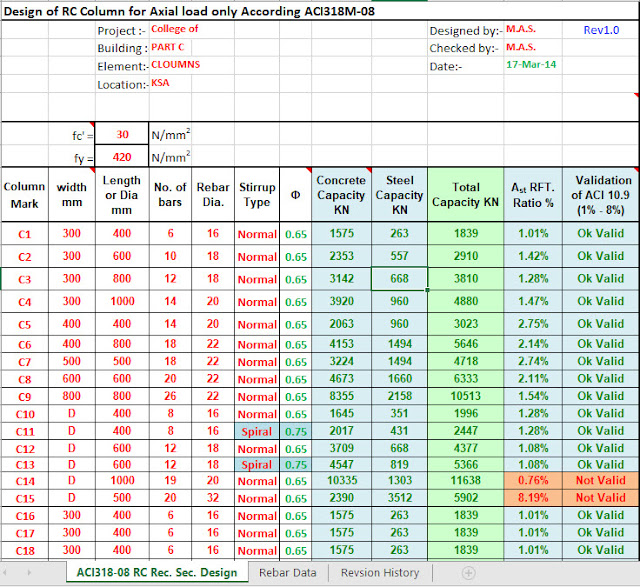The image size is (640, 587).
Task: Select the C10 column mark cell
Action: [x=24, y=414]
